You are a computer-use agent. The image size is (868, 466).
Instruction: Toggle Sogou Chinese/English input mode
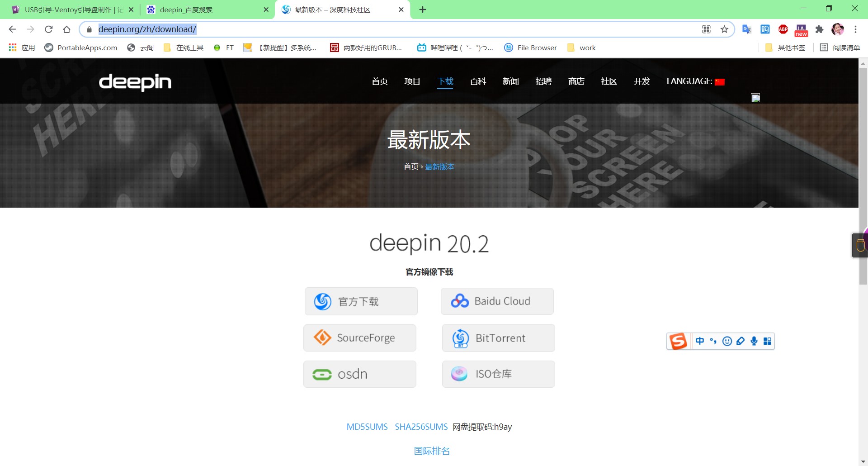700,341
